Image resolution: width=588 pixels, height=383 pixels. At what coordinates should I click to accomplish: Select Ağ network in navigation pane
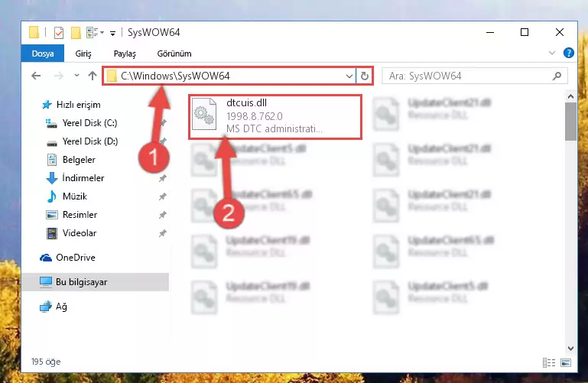coord(61,307)
